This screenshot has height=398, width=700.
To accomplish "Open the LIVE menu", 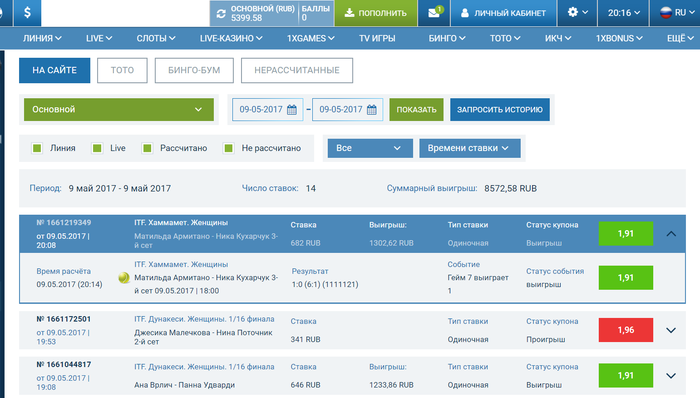I will 99,38.
